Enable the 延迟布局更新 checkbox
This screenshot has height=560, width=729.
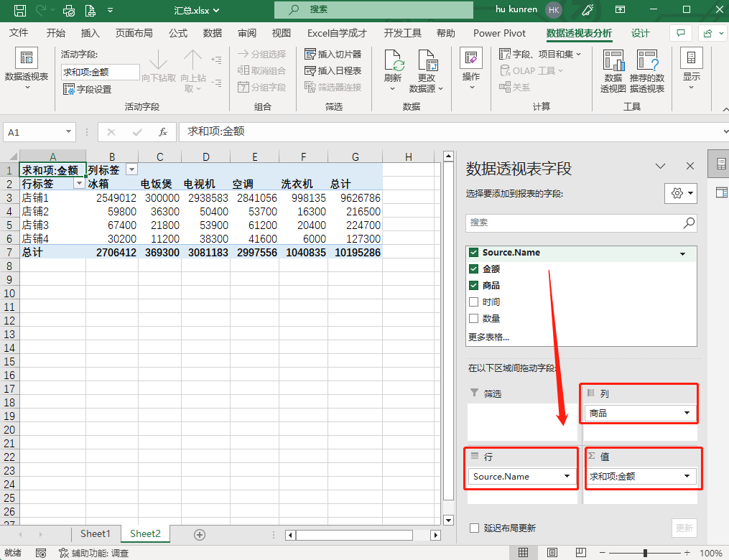pos(474,528)
